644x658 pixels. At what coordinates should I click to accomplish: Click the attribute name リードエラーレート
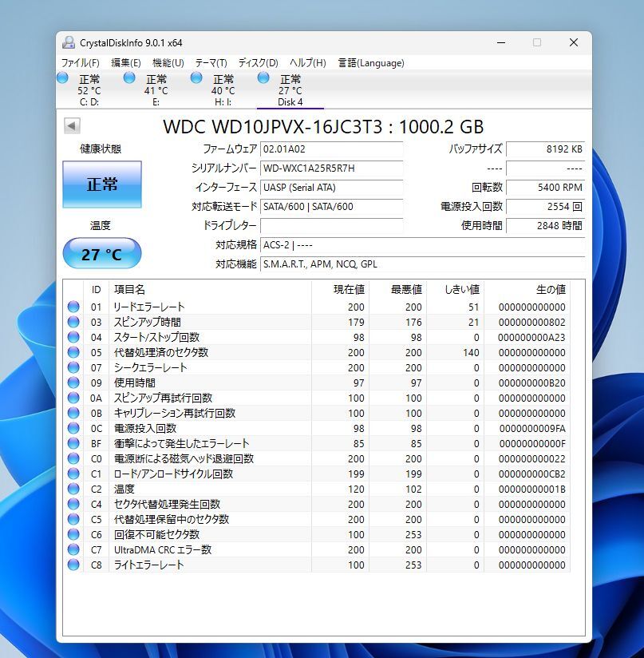pyautogui.click(x=149, y=307)
